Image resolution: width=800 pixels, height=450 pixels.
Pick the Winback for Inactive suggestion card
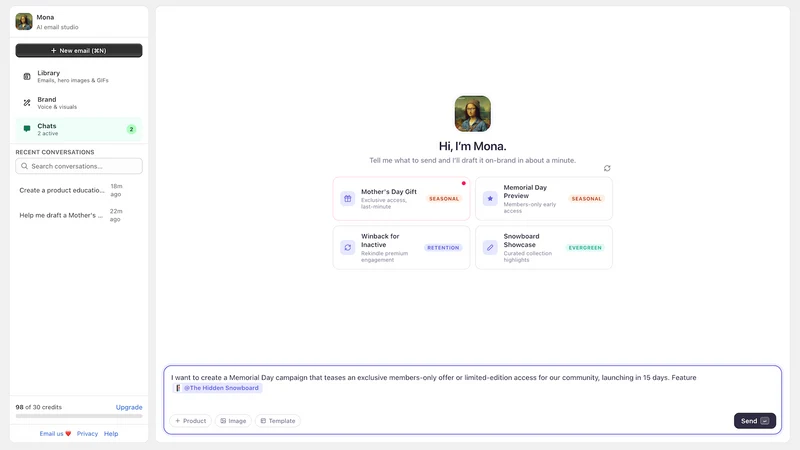click(x=401, y=247)
